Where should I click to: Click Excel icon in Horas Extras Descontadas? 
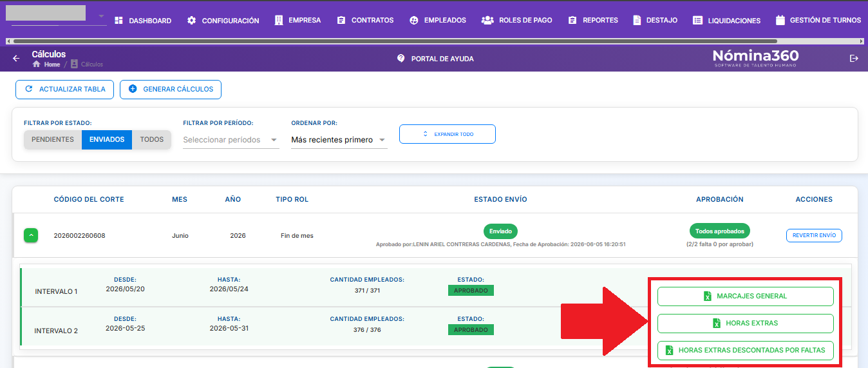click(670, 351)
